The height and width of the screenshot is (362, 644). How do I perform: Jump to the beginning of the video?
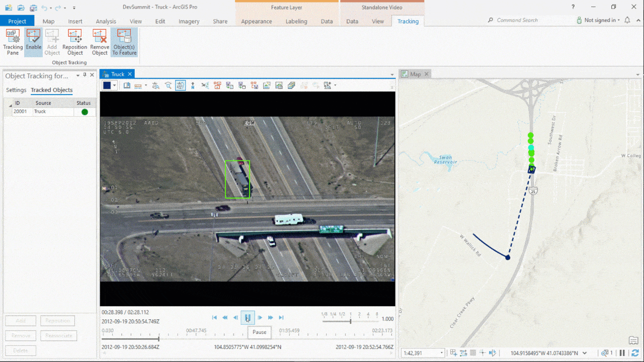pyautogui.click(x=214, y=317)
